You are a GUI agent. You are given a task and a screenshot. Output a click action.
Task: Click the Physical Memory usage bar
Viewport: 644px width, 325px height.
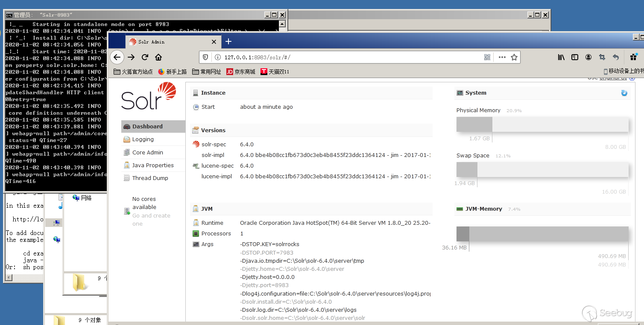pyautogui.click(x=542, y=124)
